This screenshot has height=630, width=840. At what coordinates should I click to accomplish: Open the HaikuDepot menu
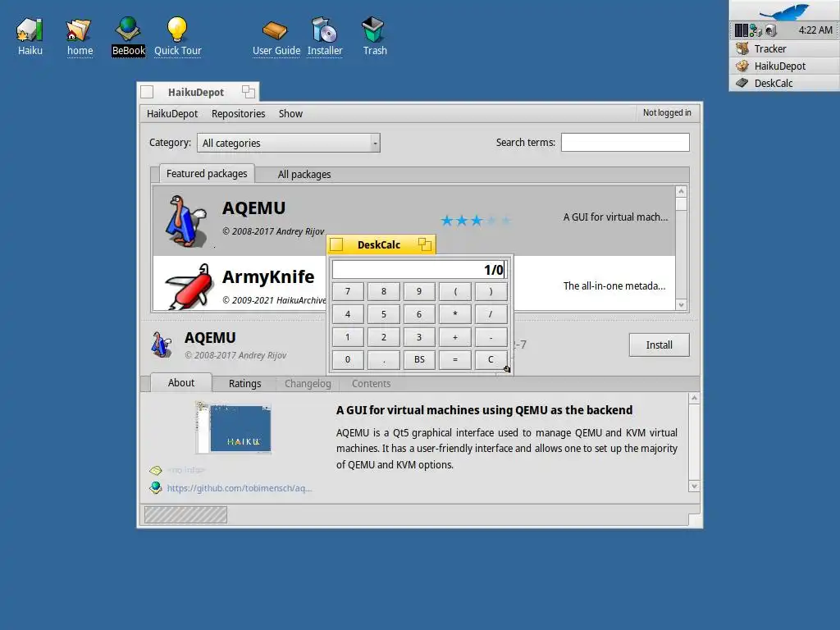(x=172, y=113)
